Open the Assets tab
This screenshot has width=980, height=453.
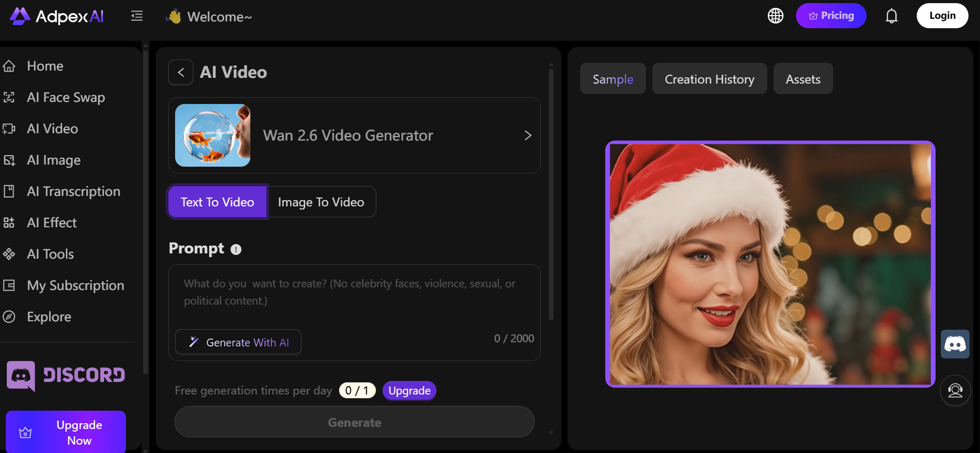[x=803, y=79]
